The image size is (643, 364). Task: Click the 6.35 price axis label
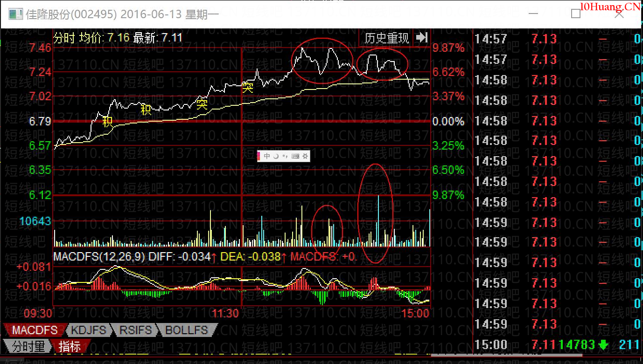click(40, 170)
